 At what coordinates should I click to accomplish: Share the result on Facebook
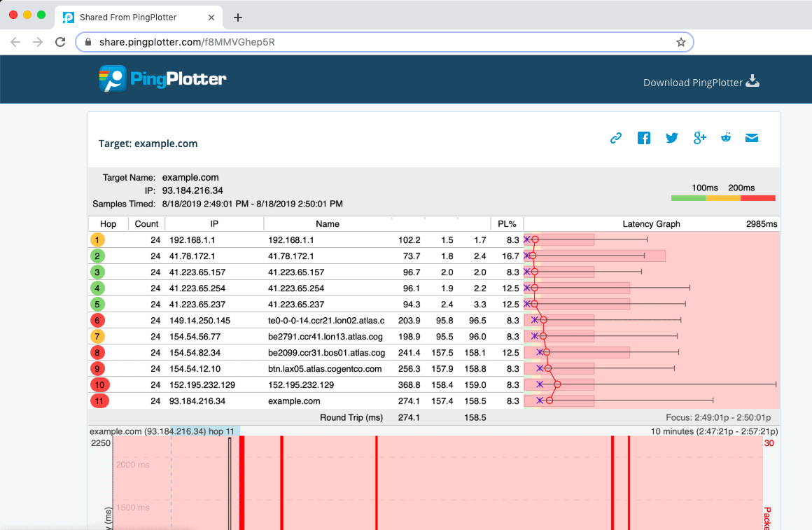click(644, 138)
